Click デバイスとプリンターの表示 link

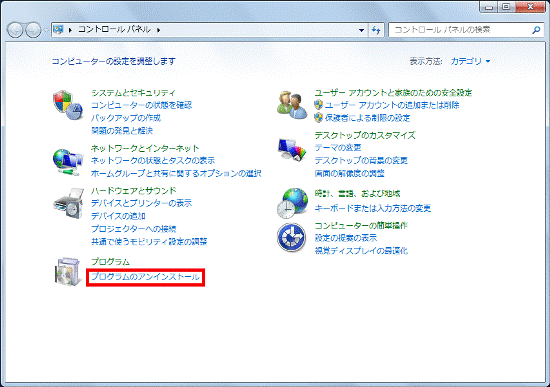pyautogui.click(x=142, y=203)
